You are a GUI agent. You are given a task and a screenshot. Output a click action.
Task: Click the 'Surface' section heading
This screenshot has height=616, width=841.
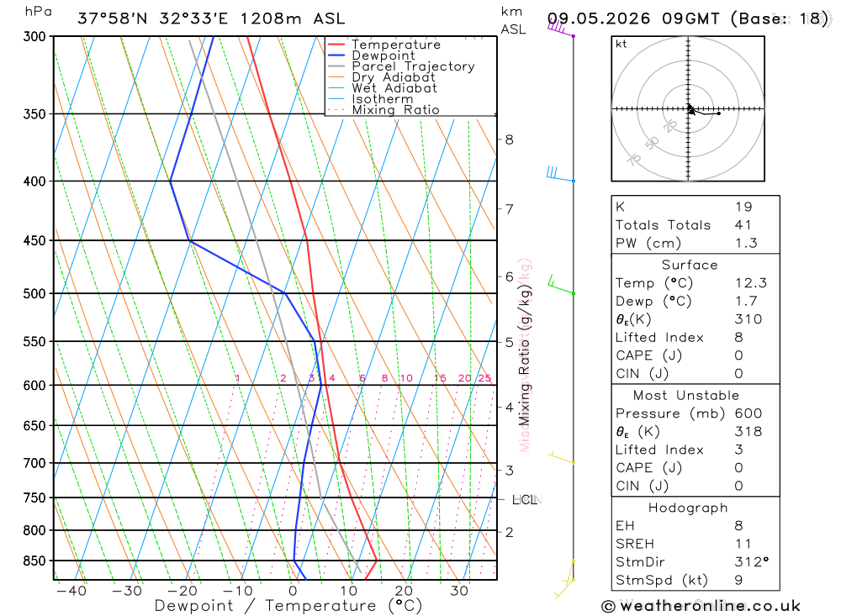690,265
